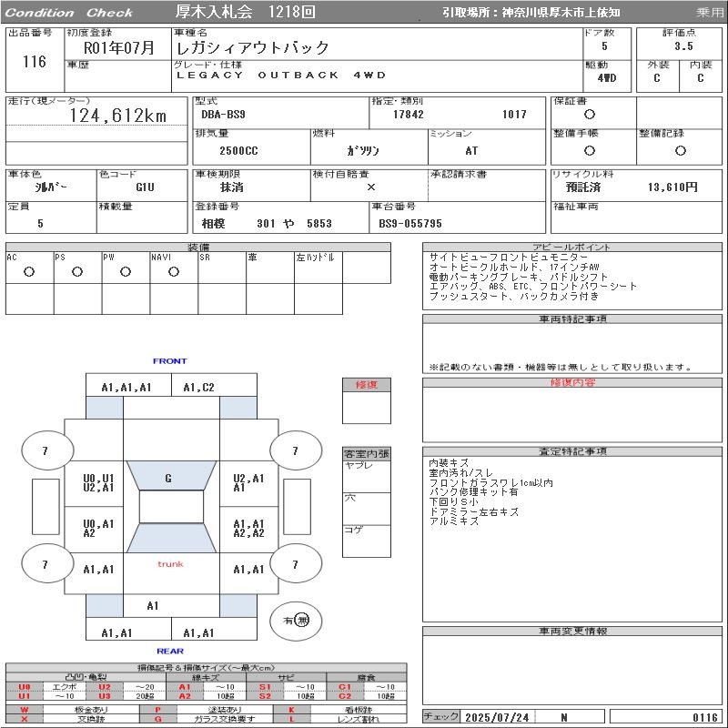
Task: Click red 'K' code in damage legend
Action: (291, 710)
